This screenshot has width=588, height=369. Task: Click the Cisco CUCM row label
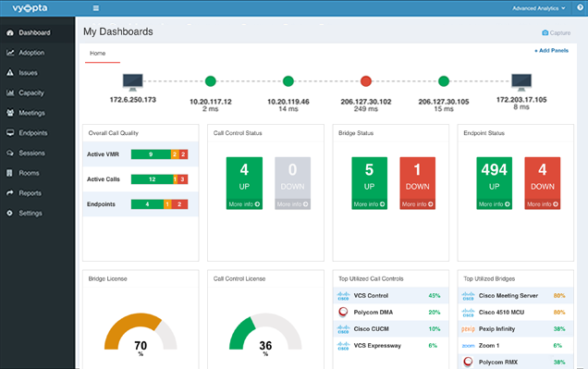372,329
